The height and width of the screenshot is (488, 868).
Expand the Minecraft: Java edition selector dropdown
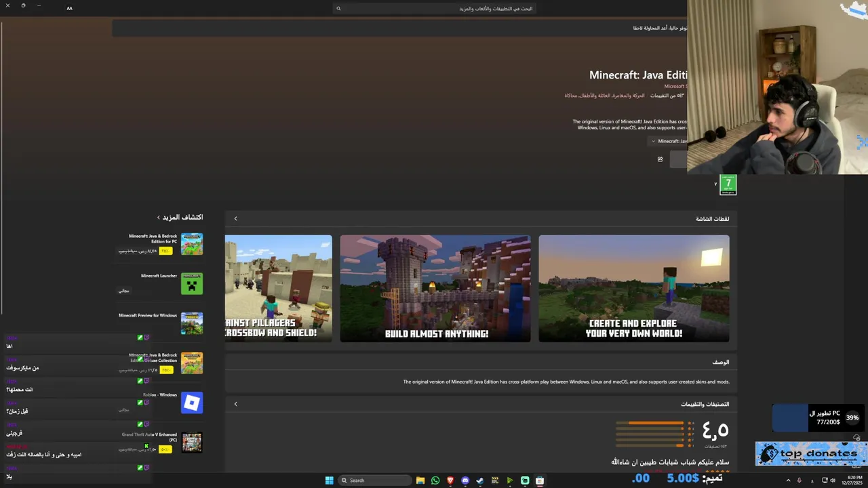668,141
